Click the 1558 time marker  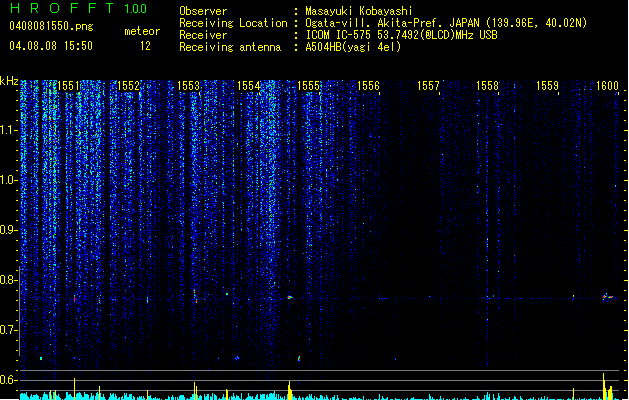pyautogui.click(x=487, y=86)
